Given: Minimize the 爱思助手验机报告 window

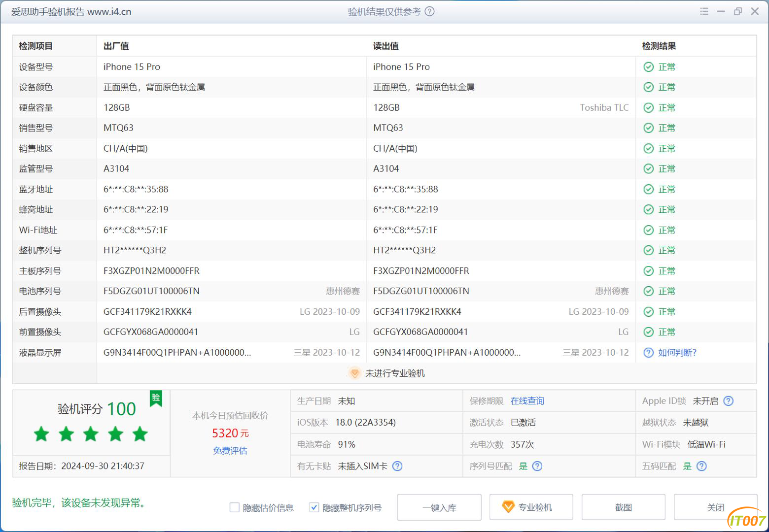Looking at the screenshot, I should click(x=721, y=11).
